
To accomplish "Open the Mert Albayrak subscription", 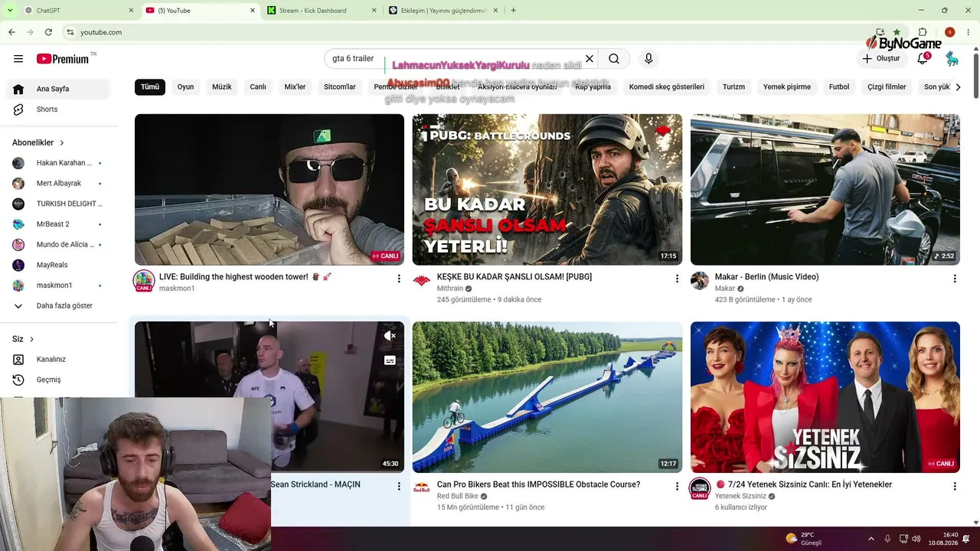I will coord(58,184).
